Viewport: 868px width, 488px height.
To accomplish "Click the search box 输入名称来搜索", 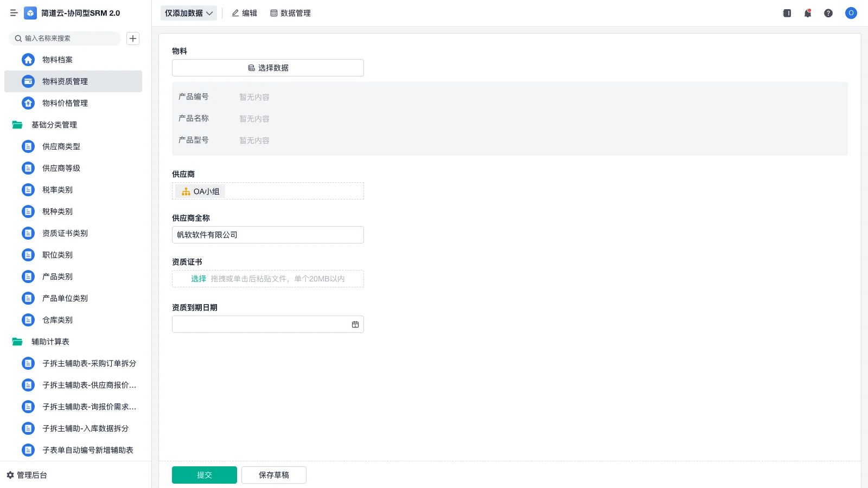I will 65,38.
